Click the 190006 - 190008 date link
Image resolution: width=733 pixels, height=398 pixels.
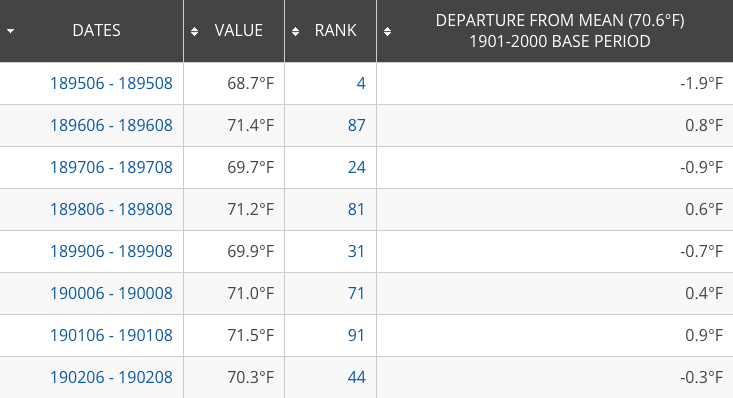click(x=111, y=293)
